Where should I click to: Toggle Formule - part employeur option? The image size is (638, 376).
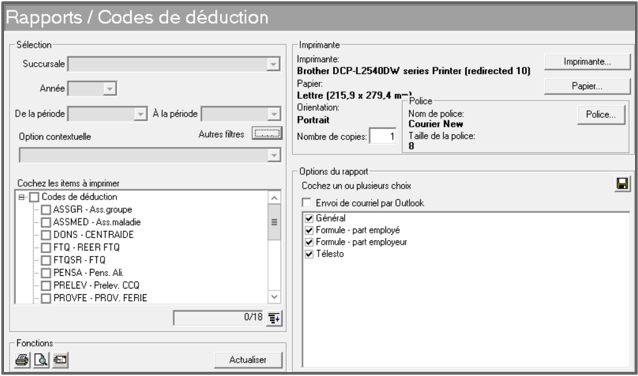(309, 242)
